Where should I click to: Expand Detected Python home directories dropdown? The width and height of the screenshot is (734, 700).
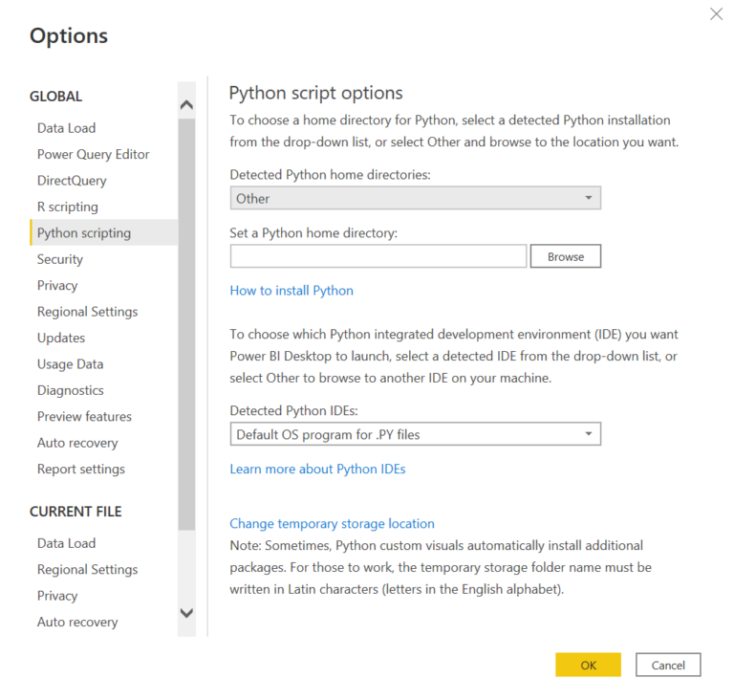[415, 199]
